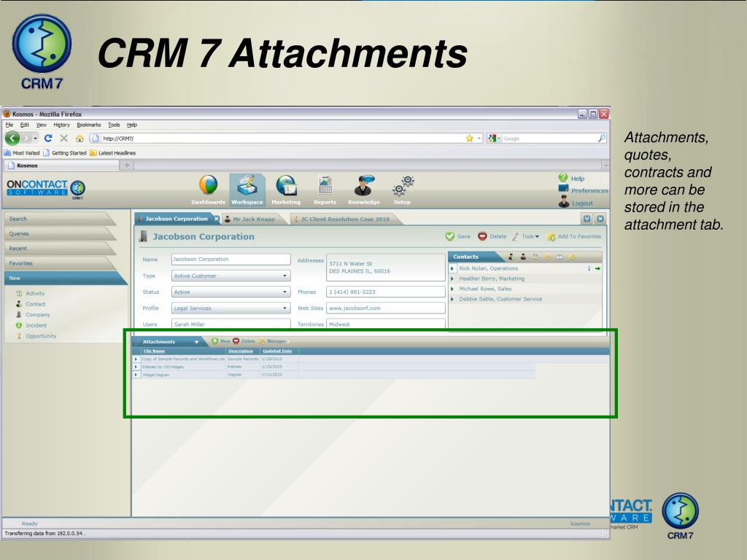This screenshot has width=747, height=560.
Task: Open the Reports module icon
Action: pos(325,185)
